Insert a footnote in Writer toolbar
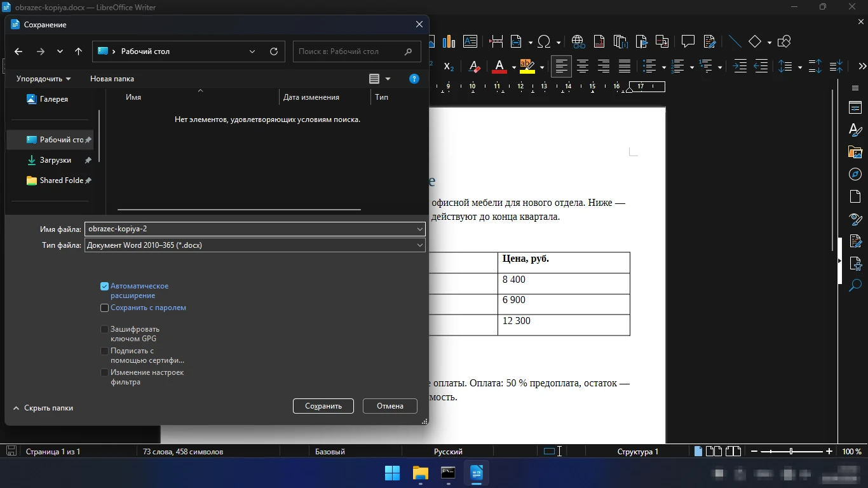The width and height of the screenshot is (868, 488). pyautogui.click(x=599, y=42)
